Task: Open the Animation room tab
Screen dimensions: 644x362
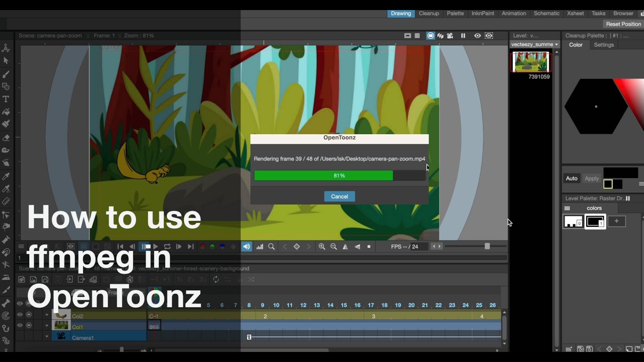Action: coord(514,14)
